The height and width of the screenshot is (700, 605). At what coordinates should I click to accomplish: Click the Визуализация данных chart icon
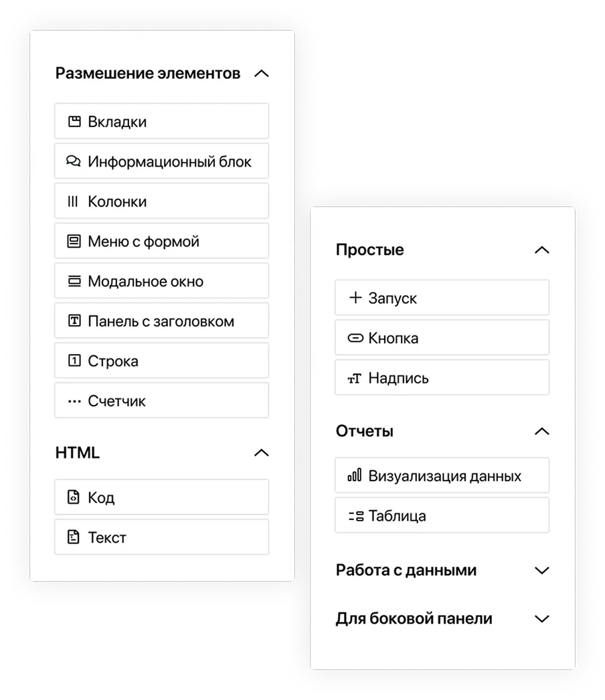point(354,475)
